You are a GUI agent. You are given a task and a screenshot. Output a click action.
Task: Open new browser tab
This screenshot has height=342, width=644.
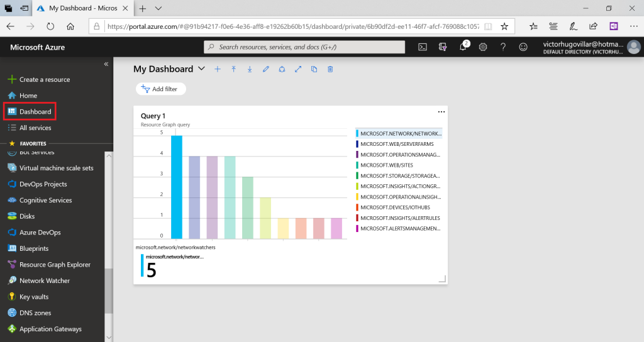[143, 8]
